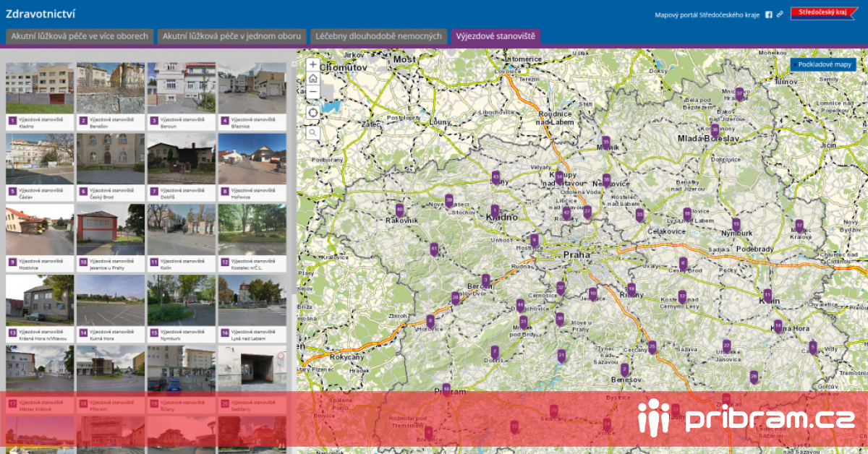Open thumbnail 13 Krásná Hora n/Vltavou
The width and height of the screenshot is (868, 454).
click(40, 309)
